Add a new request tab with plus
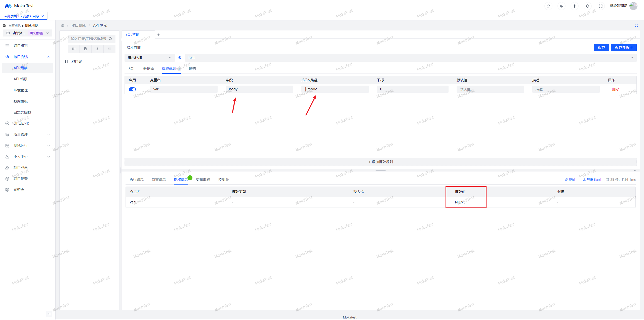This screenshot has height=320, width=644. 158,35
